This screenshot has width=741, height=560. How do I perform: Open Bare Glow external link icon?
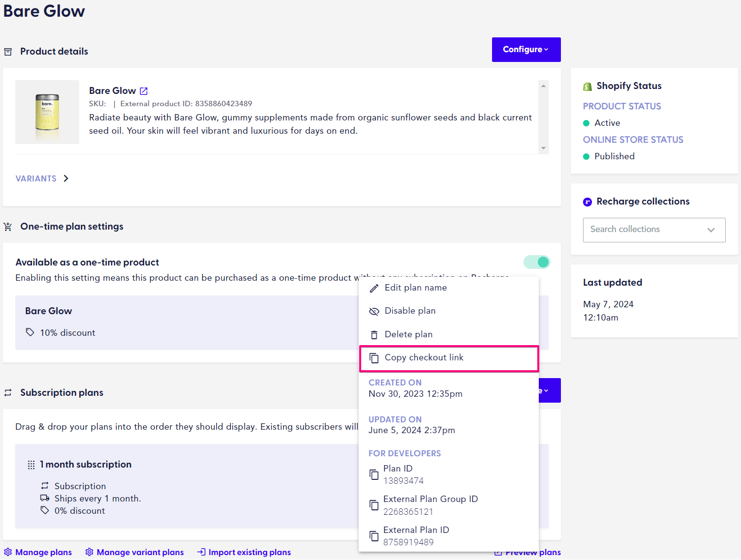[x=144, y=91]
